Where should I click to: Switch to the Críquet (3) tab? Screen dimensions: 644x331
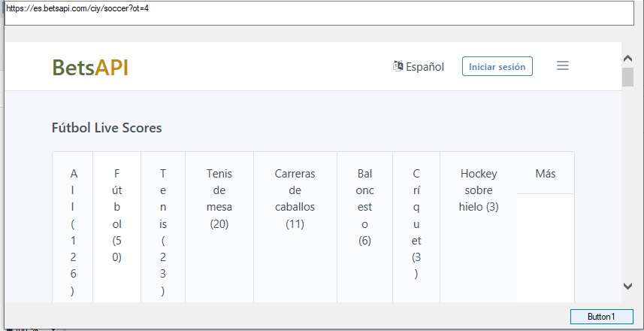tap(416, 223)
